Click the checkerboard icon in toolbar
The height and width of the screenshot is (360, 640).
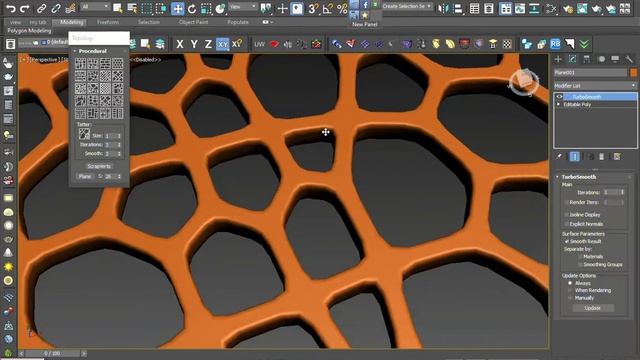pyautogui.click(x=507, y=44)
